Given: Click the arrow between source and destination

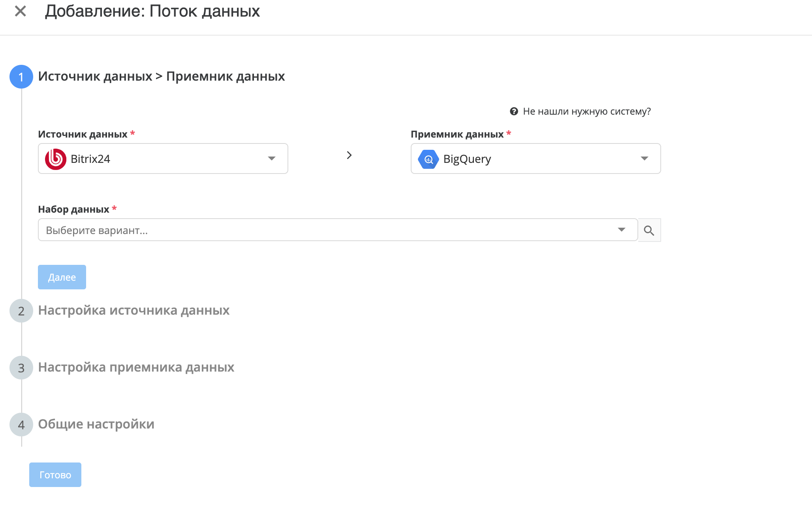Looking at the screenshot, I should (349, 155).
